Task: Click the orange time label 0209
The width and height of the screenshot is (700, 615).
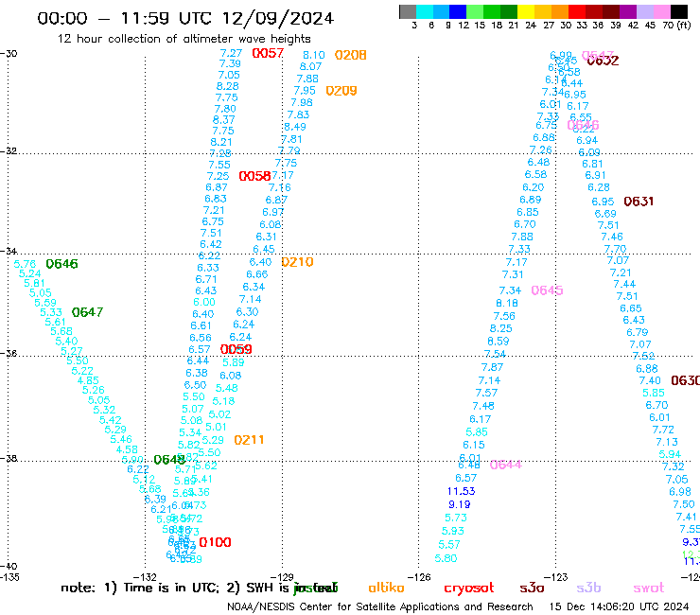Action: (341, 91)
